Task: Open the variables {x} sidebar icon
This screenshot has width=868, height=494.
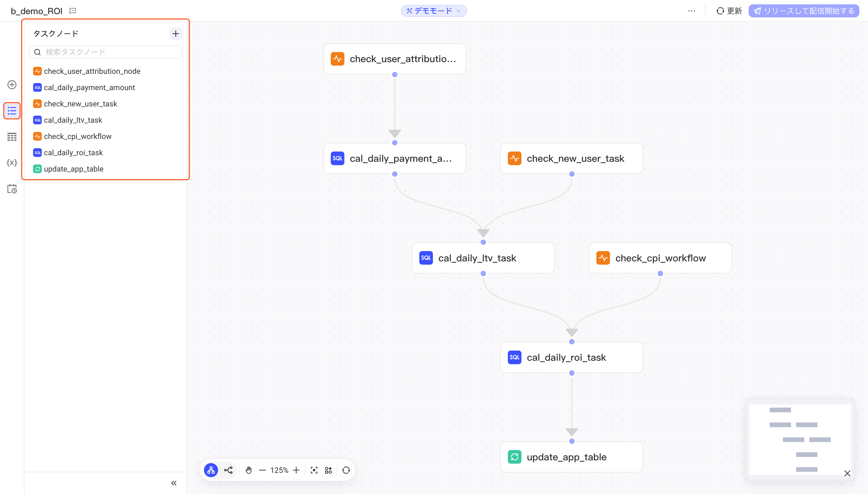Action: click(12, 163)
